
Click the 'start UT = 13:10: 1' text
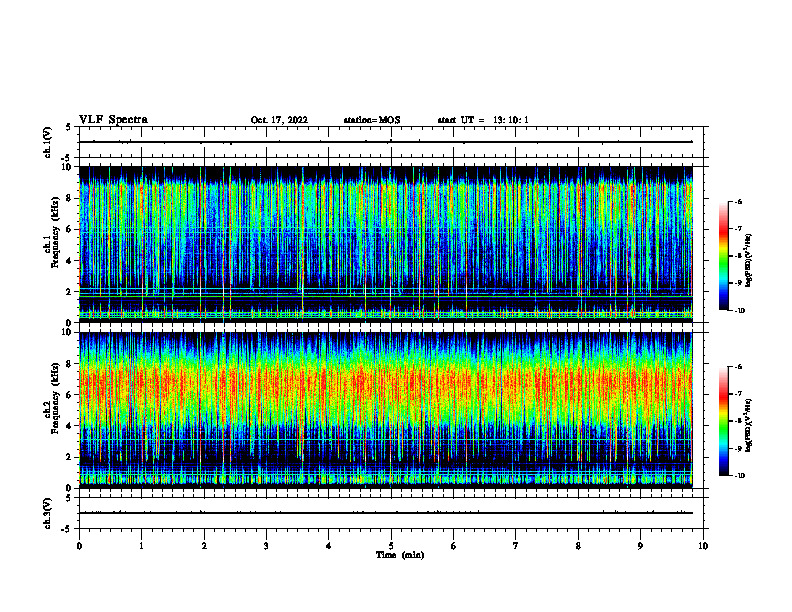483,120
